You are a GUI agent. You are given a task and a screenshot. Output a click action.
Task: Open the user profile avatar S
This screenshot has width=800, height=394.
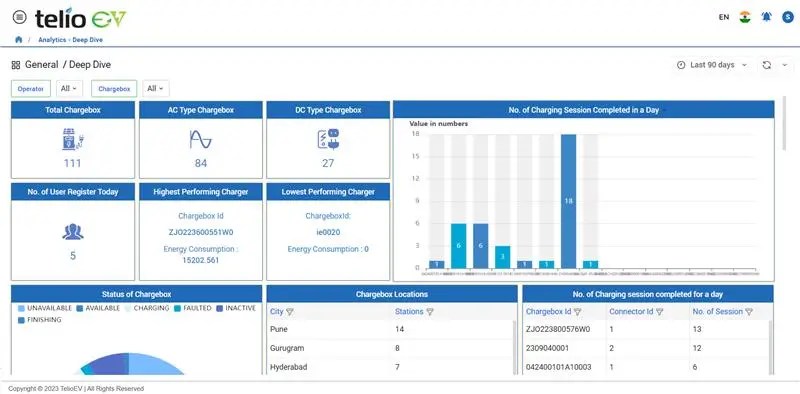pyautogui.click(x=788, y=17)
